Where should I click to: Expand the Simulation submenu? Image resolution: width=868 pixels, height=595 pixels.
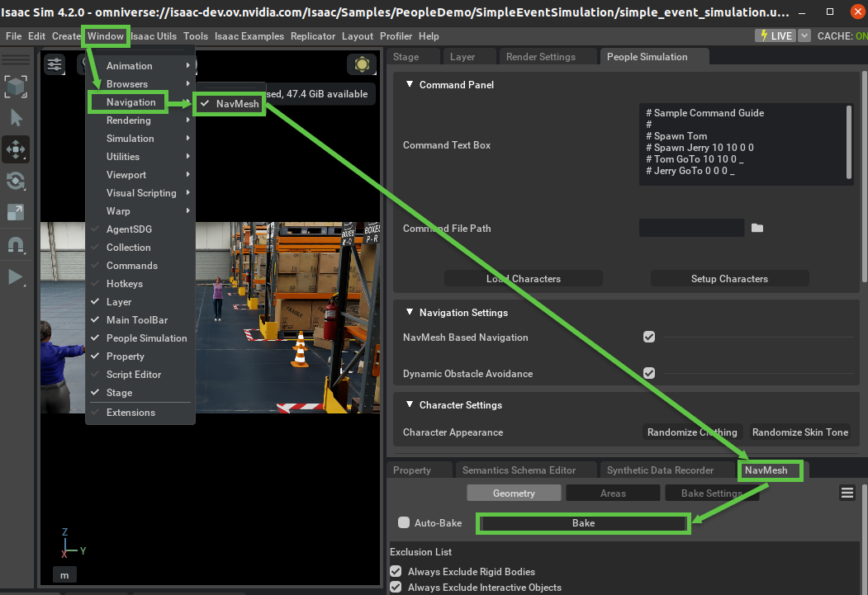(140, 139)
